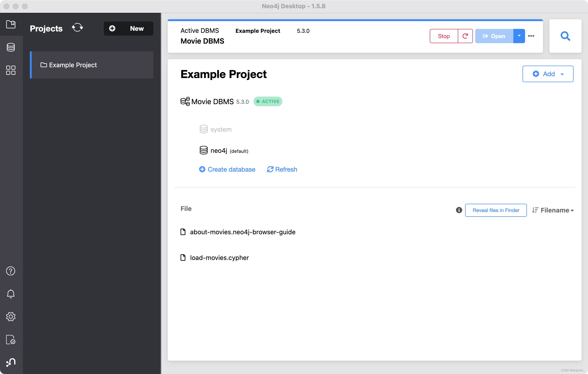
Task: Open the notifications bell
Action: pos(11,294)
